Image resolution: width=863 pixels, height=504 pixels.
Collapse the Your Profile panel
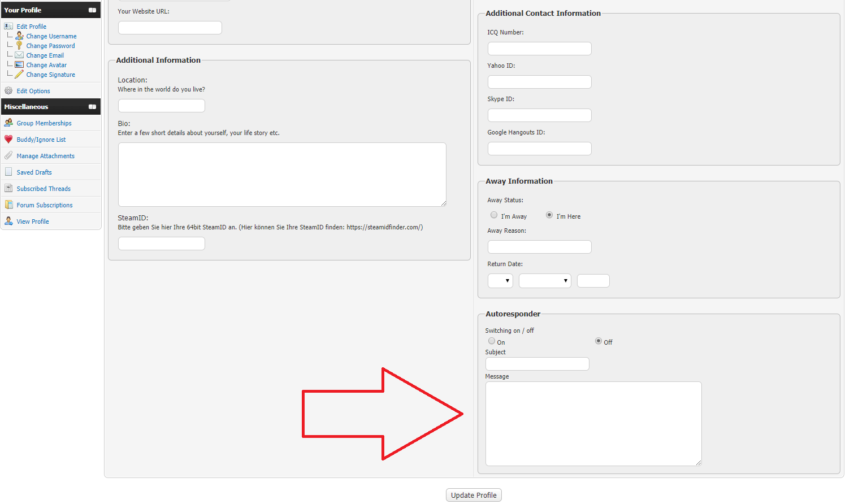(92, 10)
